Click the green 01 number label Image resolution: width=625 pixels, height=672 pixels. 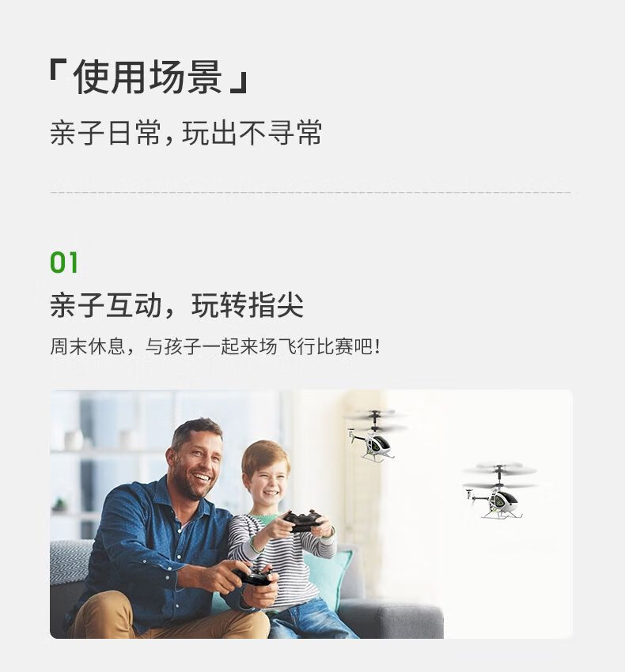click(x=64, y=262)
